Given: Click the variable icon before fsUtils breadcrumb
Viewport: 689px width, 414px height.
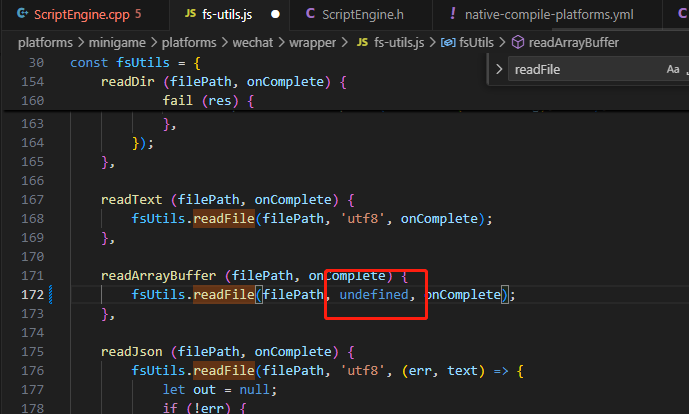Looking at the screenshot, I should coord(448,43).
